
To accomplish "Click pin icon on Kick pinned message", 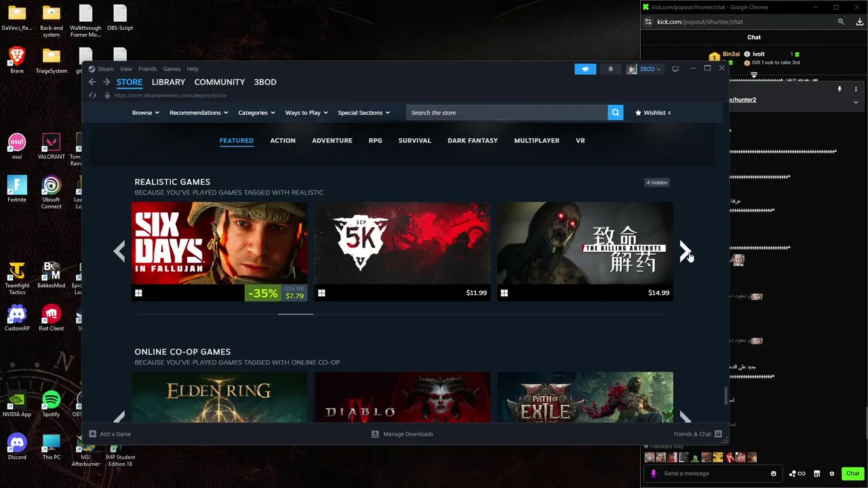I will 840,89.
